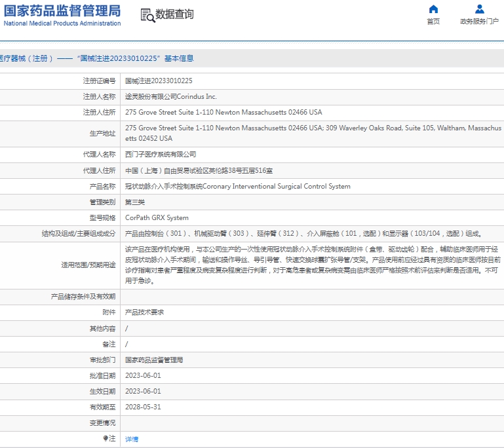Screen dimensions: 504x448
Task: Click the 产品储存条件及有效期 label
Action: click(83, 297)
